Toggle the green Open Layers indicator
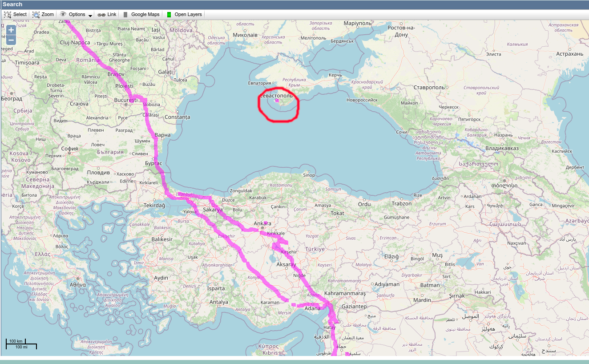This screenshot has width=589, height=364. click(x=169, y=15)
